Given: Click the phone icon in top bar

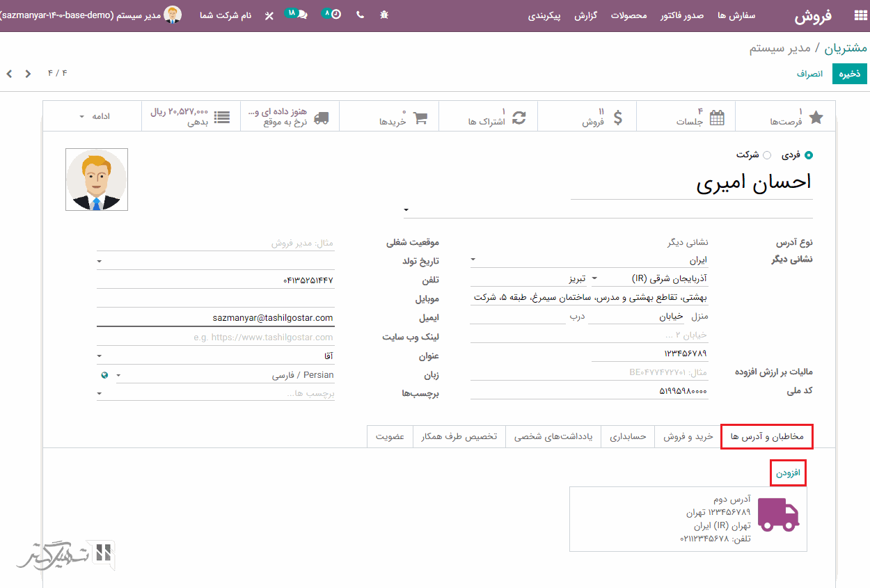Looking at the screenshot, I should [360, 15].
